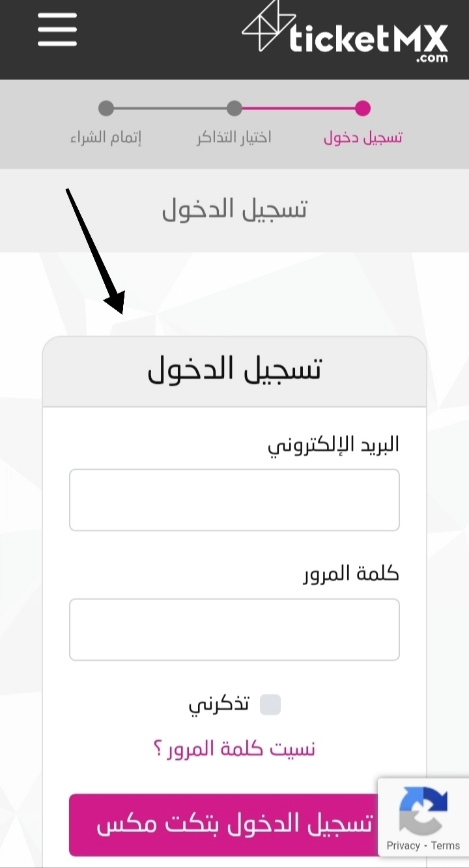Focus the كلمة المرور input field
Viewport: 469px width, 868px height.
pyautogui.click(x=234, y=629)
